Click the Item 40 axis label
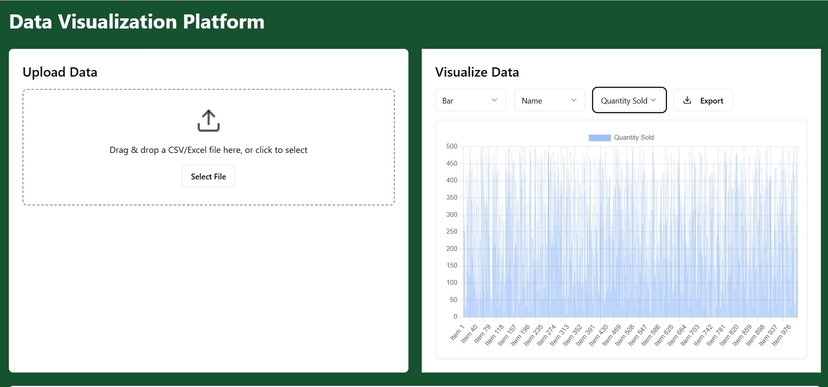828x387 pixels. [x=469, y=333]
